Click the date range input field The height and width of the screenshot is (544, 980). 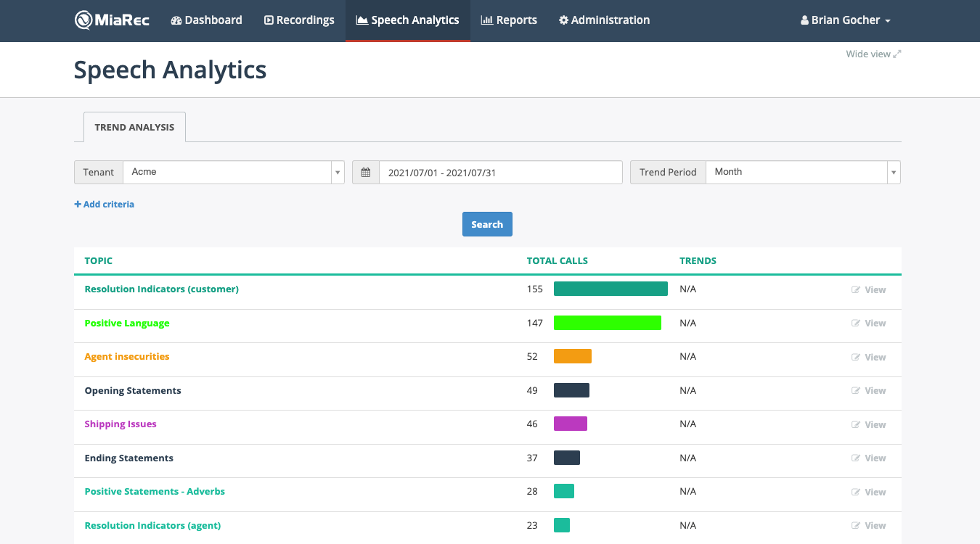(x=501, y=173)
